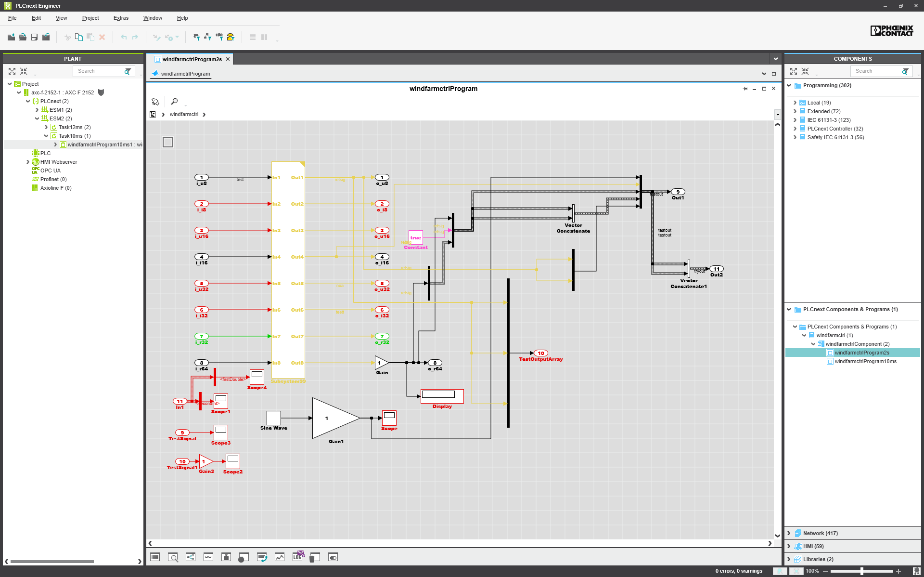Expand the Task12ms (2) node
Image resolution: width=924 pixels, height=577 pixels.
46,127
